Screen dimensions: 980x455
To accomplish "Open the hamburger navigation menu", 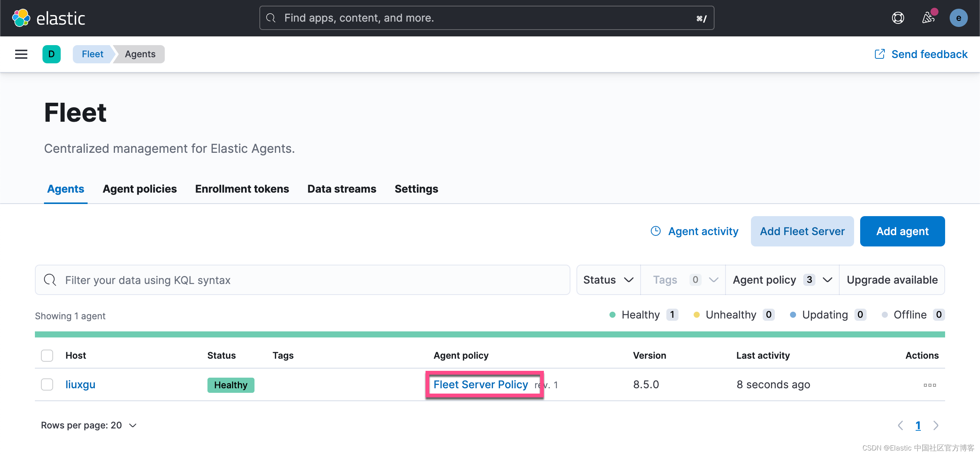I will pos(21,54).
